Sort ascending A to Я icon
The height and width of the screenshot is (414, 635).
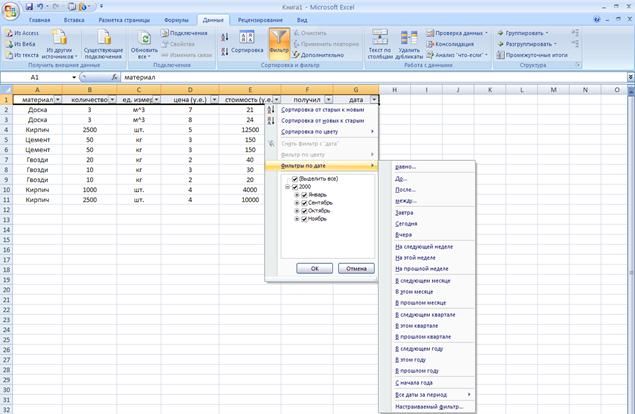click(225, 37)
